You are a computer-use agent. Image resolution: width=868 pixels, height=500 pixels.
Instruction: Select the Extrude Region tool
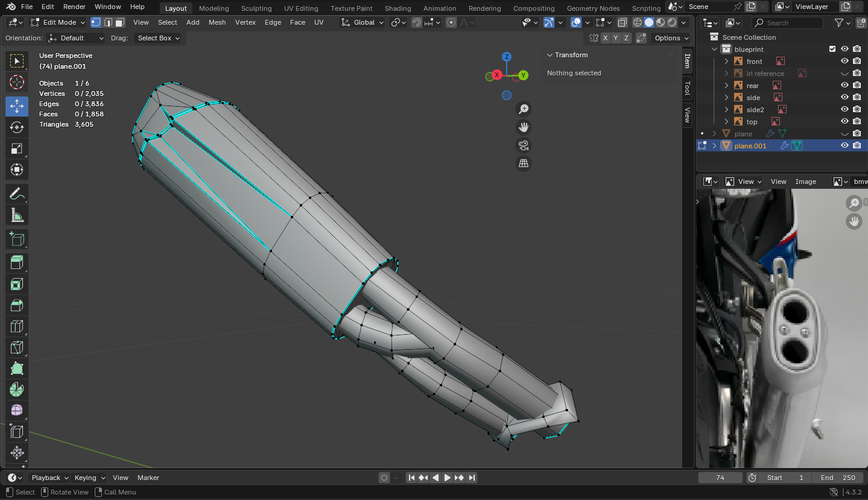17,263
